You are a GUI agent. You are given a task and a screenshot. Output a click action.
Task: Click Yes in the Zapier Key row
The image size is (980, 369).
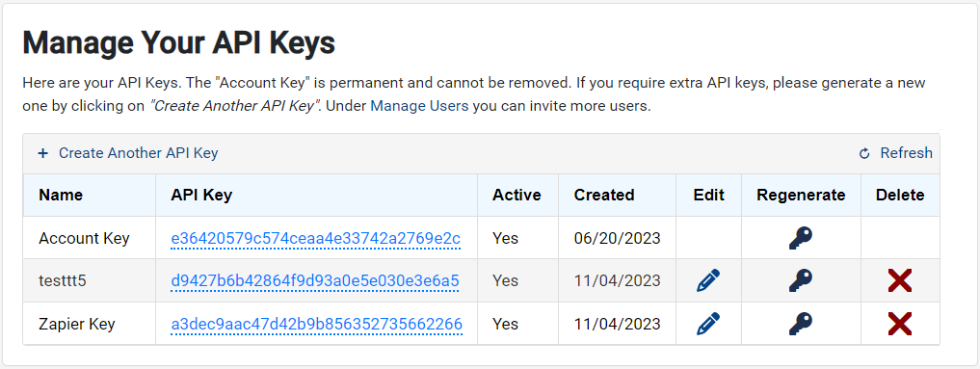(506, 324)
